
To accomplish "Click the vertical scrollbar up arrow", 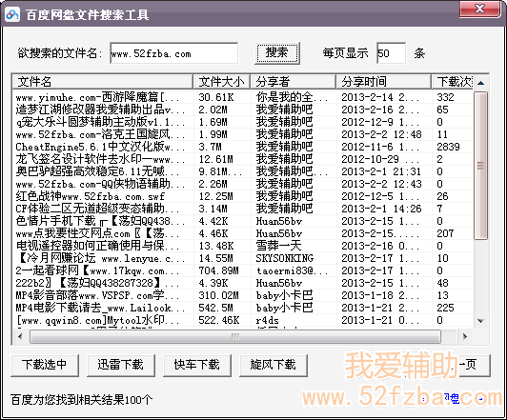I will click(481, 83).
